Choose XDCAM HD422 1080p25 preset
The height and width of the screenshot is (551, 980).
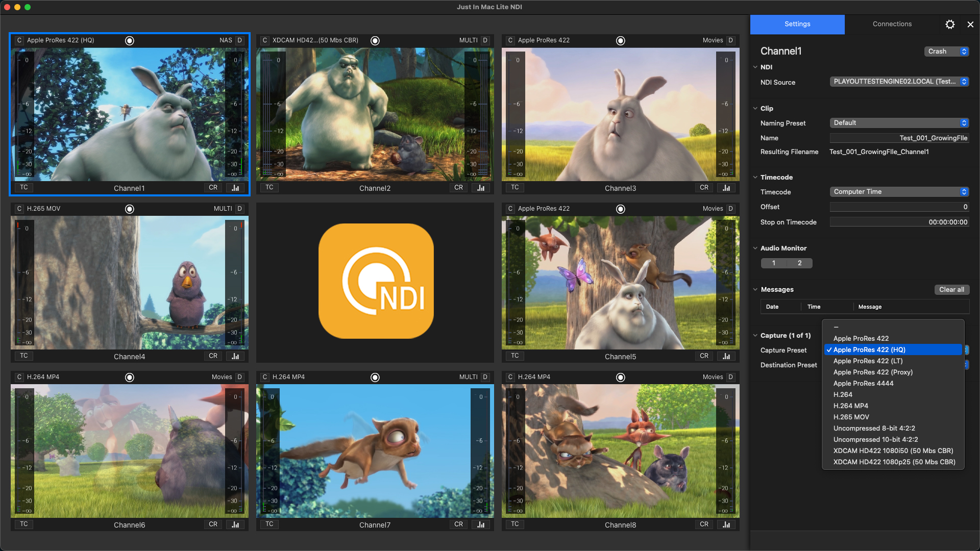click(x=893, y=462)
